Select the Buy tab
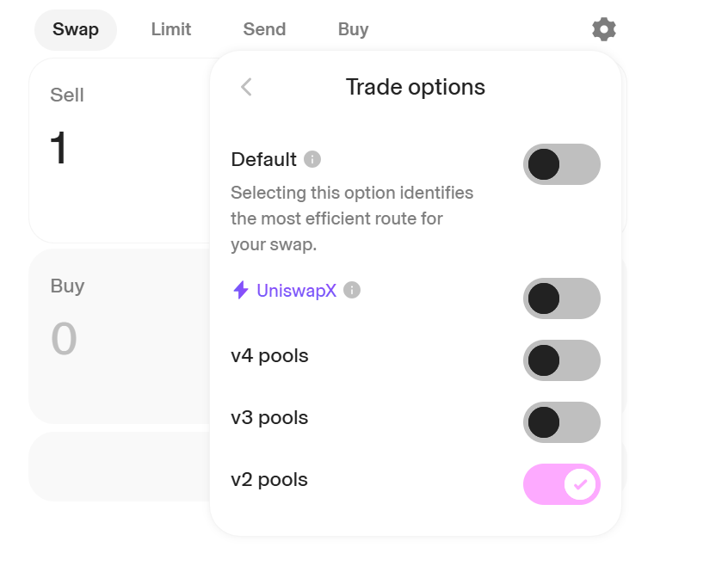 click(353, 30)
